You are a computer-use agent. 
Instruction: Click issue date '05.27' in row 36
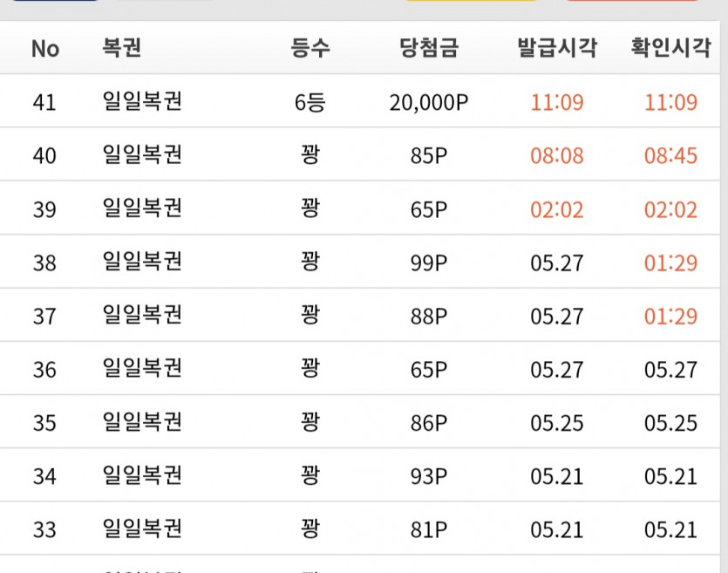tap(557, 370)
